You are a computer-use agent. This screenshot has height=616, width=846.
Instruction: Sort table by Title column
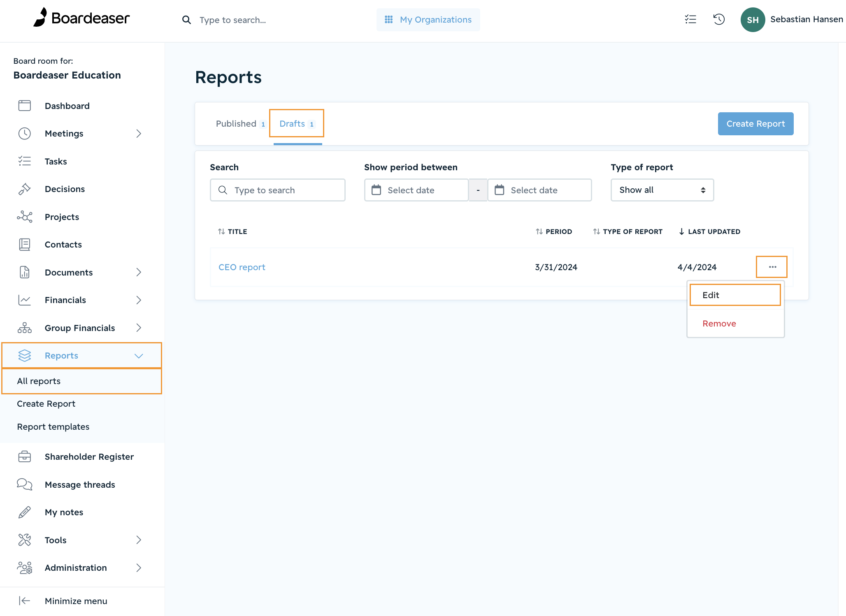pos(232,232)
